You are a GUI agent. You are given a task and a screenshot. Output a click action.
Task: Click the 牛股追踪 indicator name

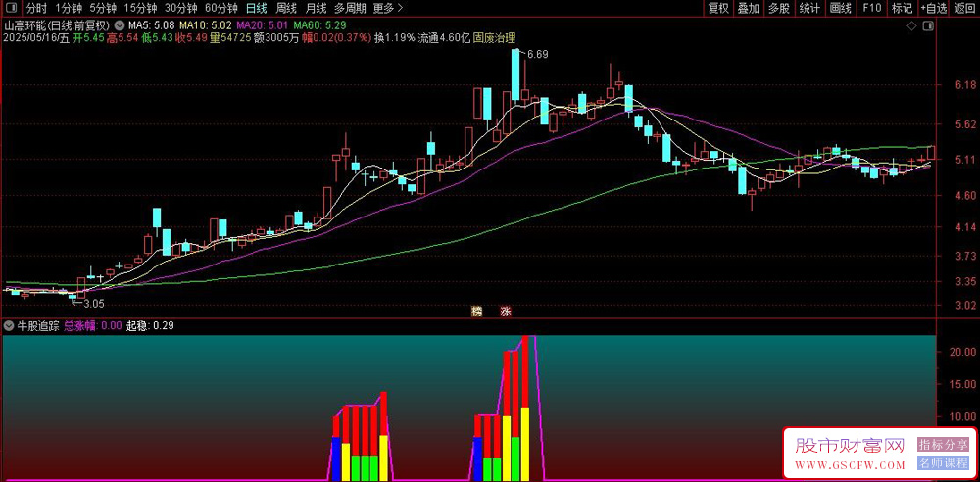(x=37, y=325)
